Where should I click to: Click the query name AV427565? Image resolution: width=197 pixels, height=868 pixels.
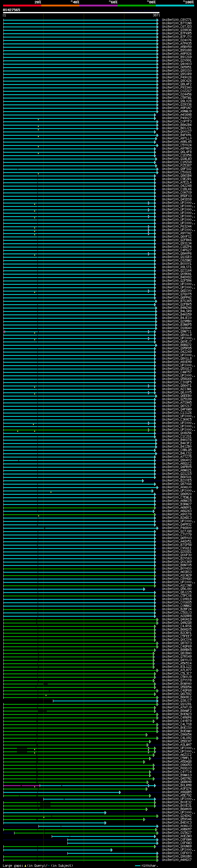11,10
